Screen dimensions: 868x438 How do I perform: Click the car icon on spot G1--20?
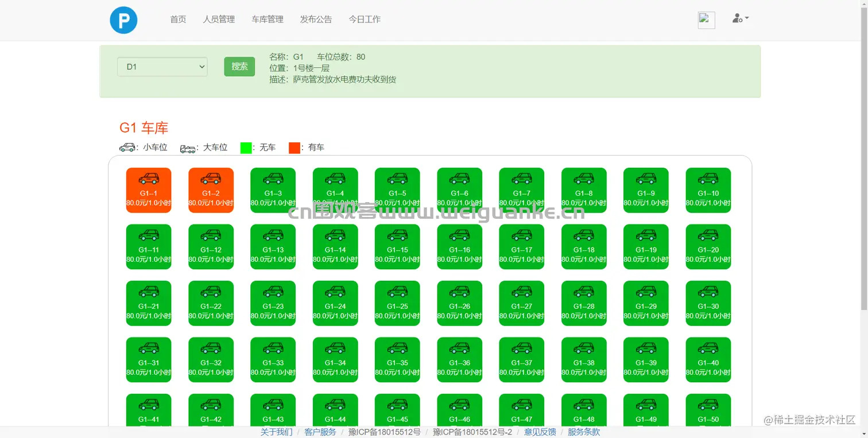pyautogui.click(x=708, y=235)
